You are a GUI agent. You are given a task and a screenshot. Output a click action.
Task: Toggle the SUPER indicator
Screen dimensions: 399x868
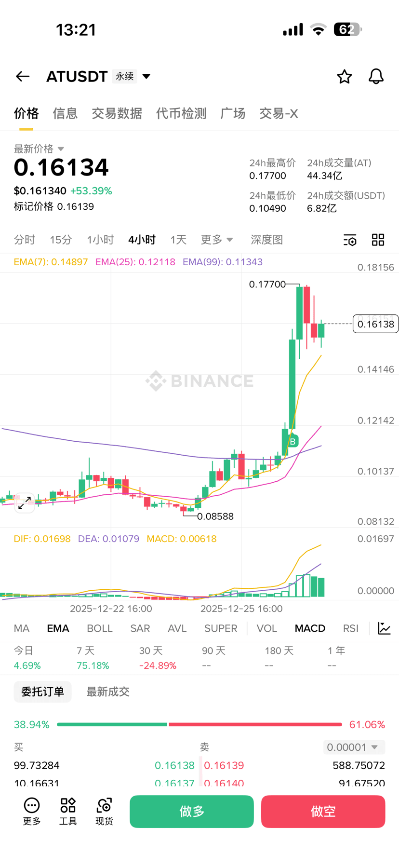(x=221, y=628)
